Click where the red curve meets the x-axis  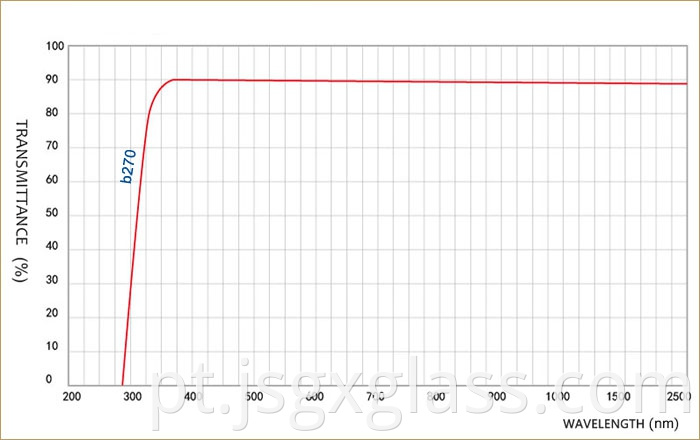point(123,384)
